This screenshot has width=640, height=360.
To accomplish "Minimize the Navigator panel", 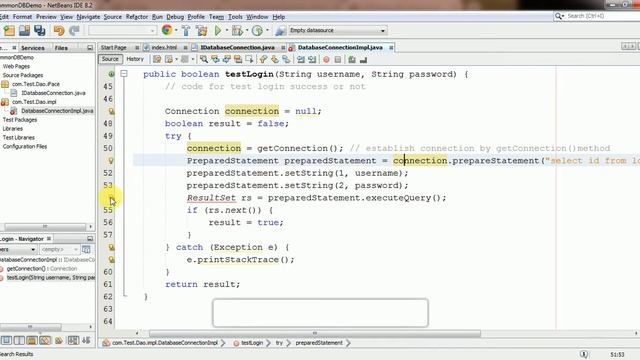I will pos(90,239).
